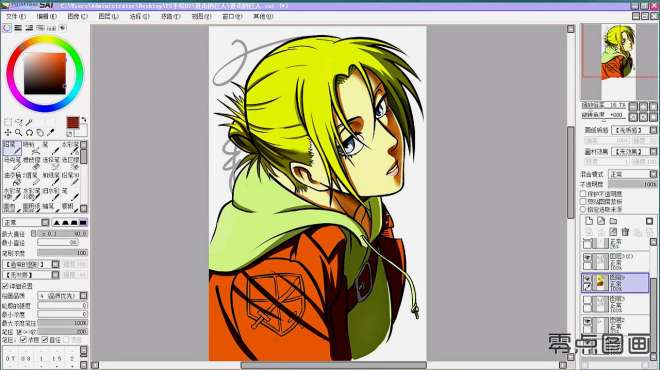Toggle the Clipping Group checkbox
The image size is (660, 370).
[x=583, y=201]
